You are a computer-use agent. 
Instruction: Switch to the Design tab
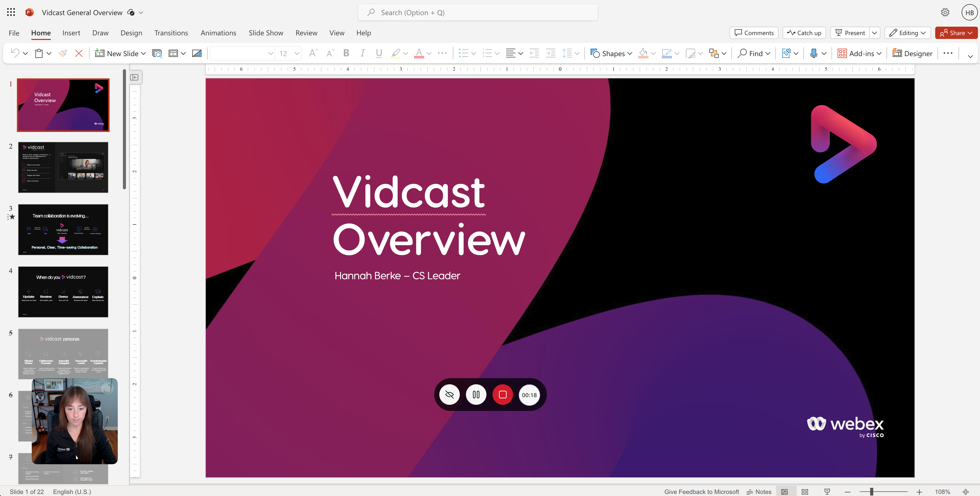coord(131,33)
